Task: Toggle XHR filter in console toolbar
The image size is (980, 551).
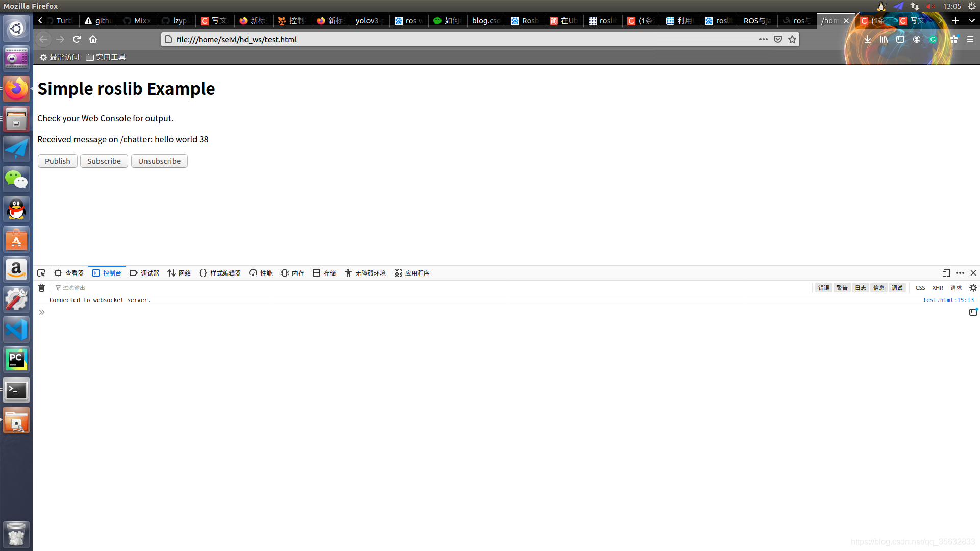Action: tap(938, 288)
